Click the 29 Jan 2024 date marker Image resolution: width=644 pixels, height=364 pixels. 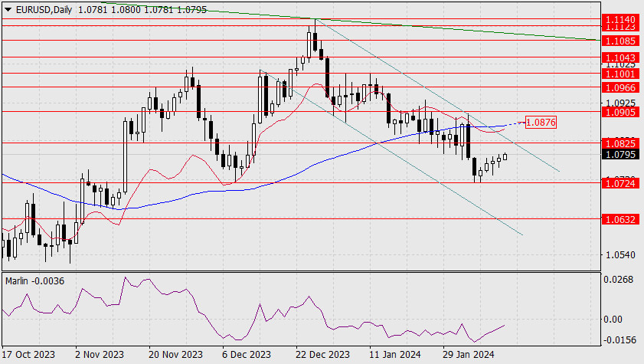pyautogui.click(x=468, y=355)
